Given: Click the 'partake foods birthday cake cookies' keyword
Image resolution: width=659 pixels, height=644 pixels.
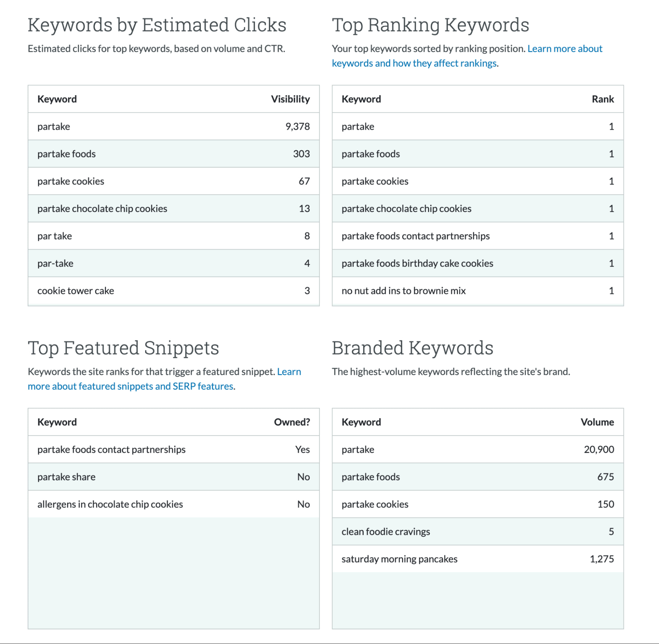Looking at the screenshot, I should pos(417,263).
